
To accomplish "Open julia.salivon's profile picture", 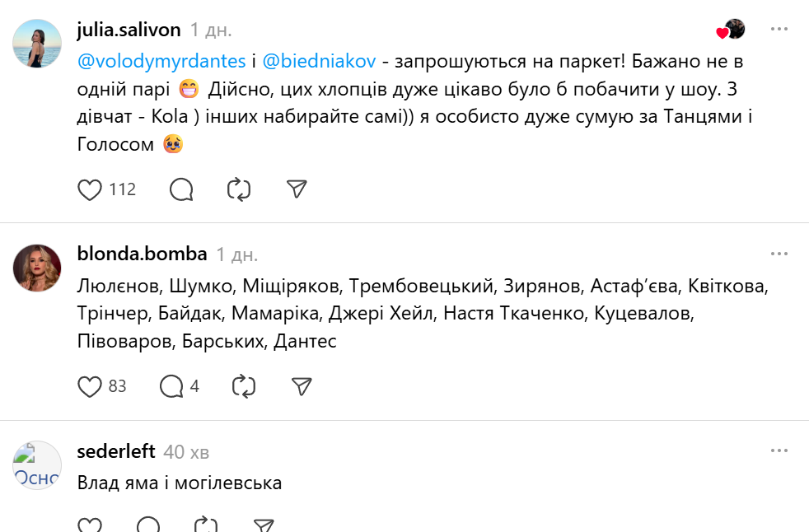I will tap(37, 44).
